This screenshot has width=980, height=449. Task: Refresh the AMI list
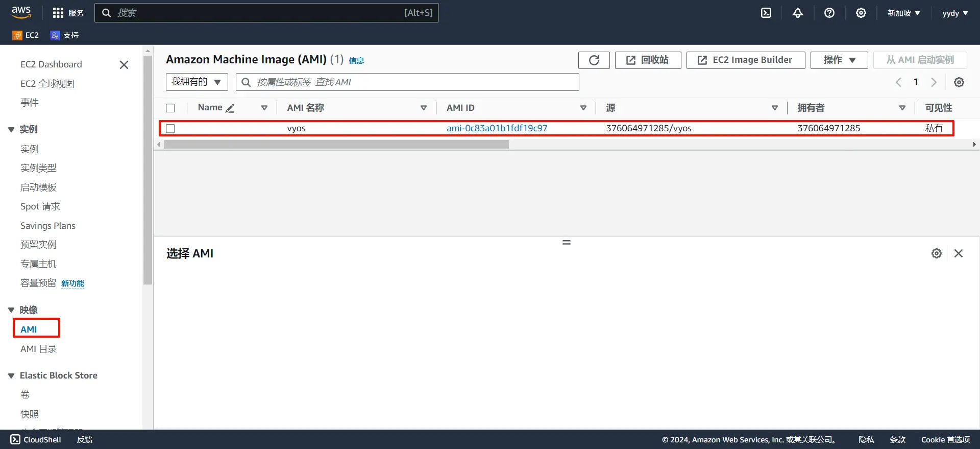coord(594,60)
